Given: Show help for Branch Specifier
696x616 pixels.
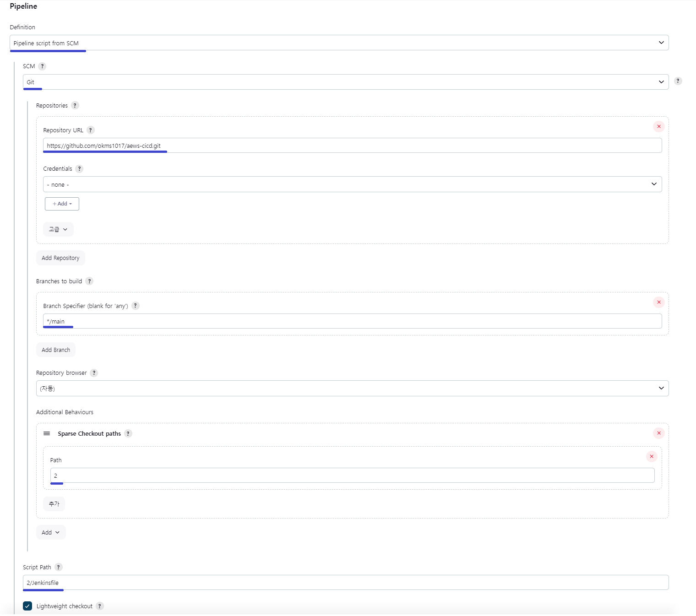Looking at the screenshot, I should [x=135, y=306].
